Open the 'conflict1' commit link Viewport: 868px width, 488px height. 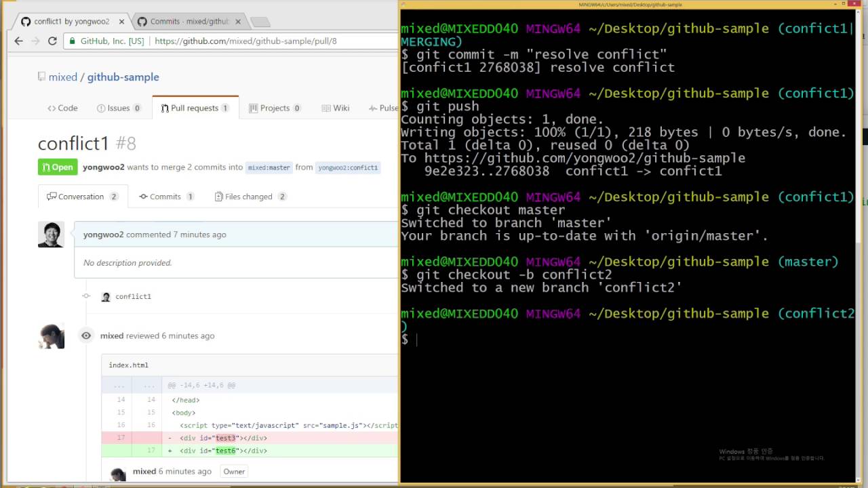133,297
